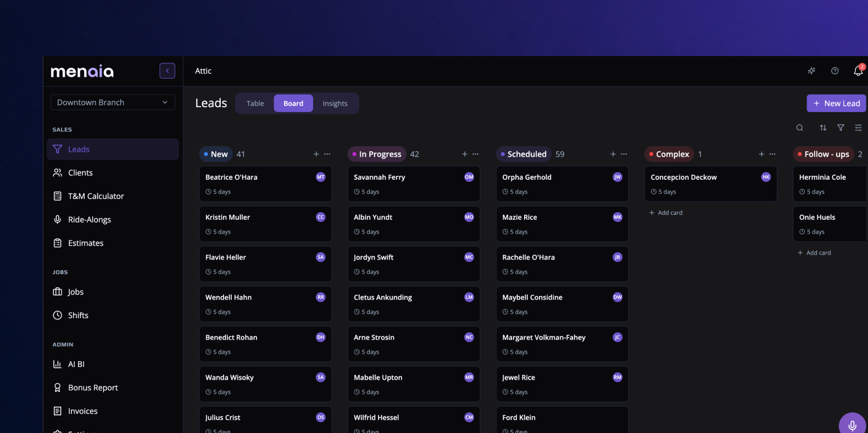Image resolution: width=868 pixels, height=433 pixels.
Task: Switch to Table view tab
Action: (255, 103)
